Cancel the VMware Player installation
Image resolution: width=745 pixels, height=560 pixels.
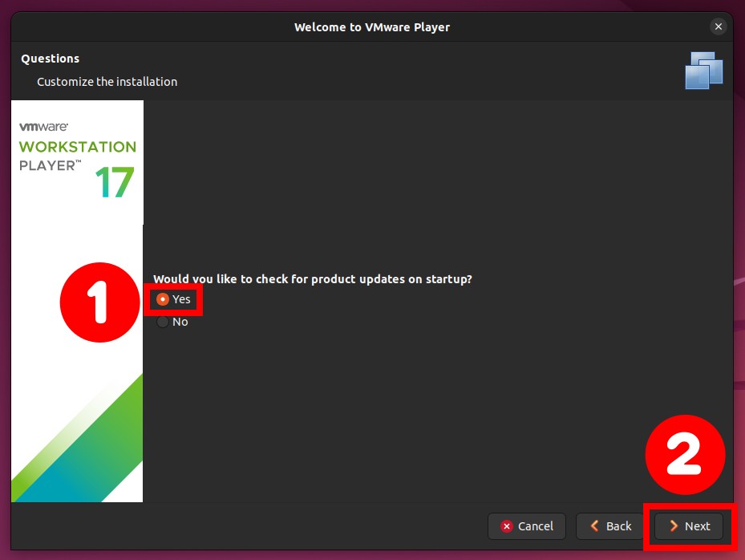point(526,526)
